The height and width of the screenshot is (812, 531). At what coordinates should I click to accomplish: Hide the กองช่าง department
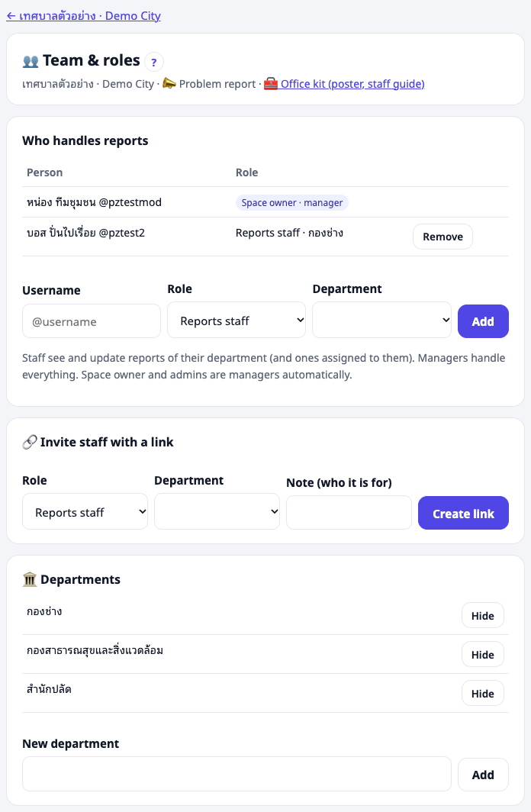click(482, 615)
